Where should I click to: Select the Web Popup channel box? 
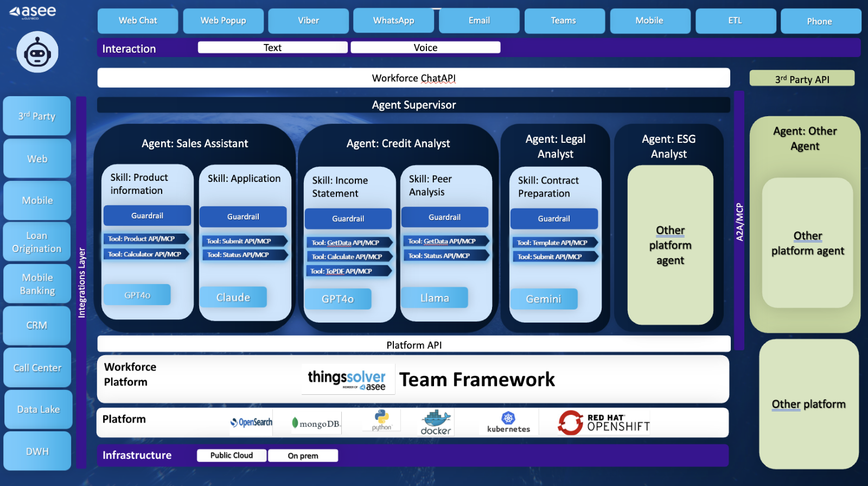tap(223, 21)
